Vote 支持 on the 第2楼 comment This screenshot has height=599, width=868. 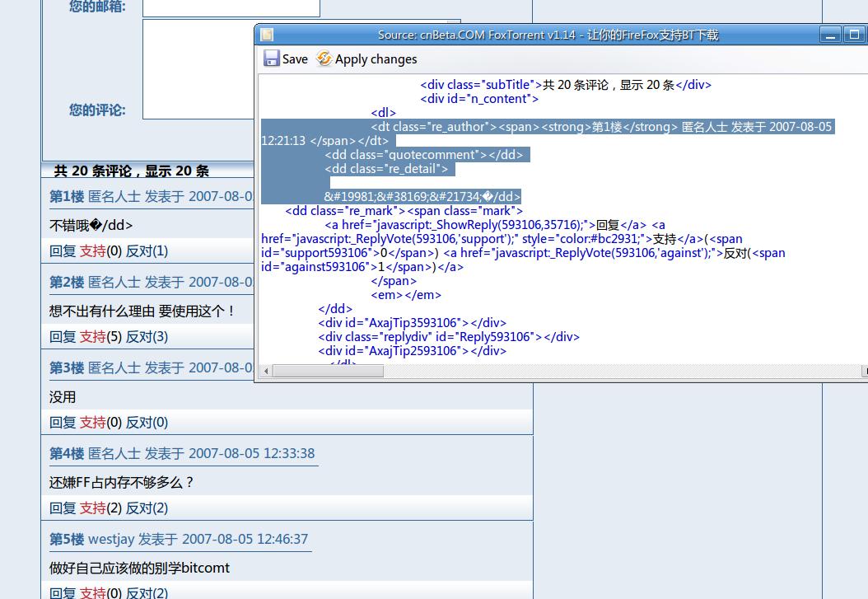tap(93, 337)
